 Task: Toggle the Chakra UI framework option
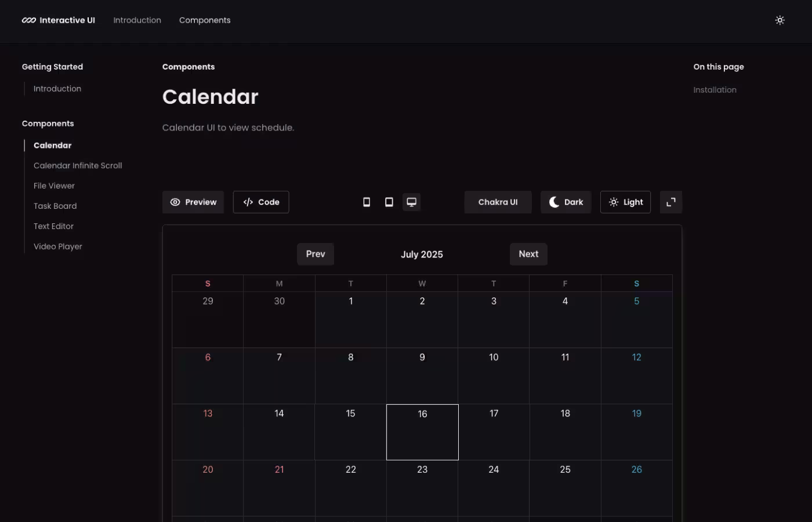tap(498, 202)
